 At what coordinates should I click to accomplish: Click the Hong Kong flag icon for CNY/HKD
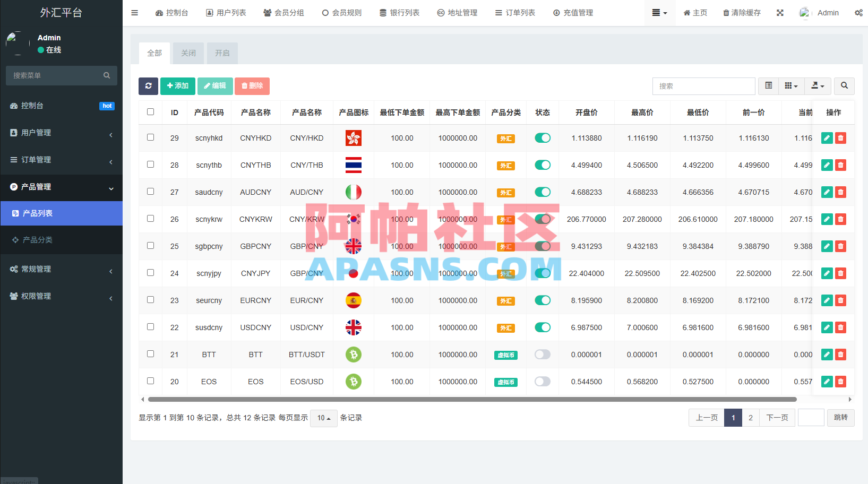coord(354,138)
